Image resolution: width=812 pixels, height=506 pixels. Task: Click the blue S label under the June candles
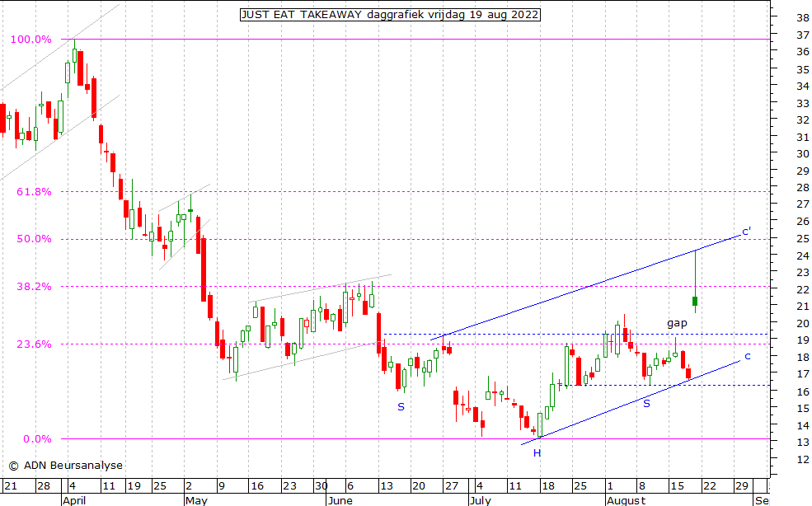[x=401, y=407]
